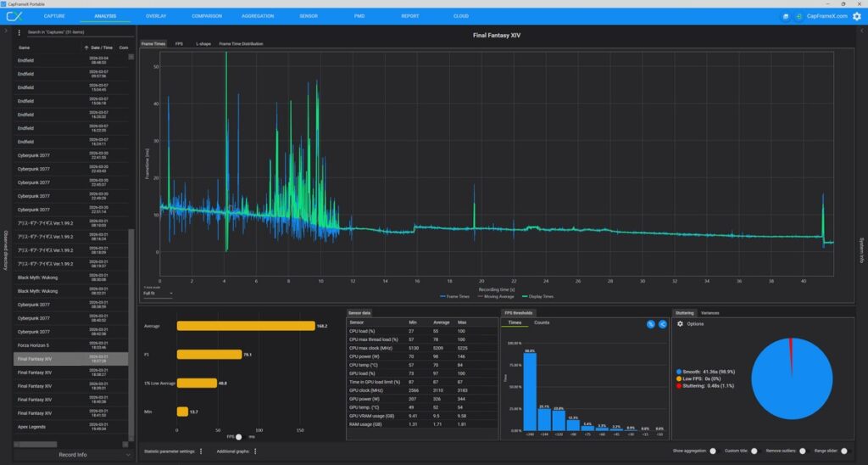
Task: Open the Frame Time Distribution tab
Action: (241, 43)
